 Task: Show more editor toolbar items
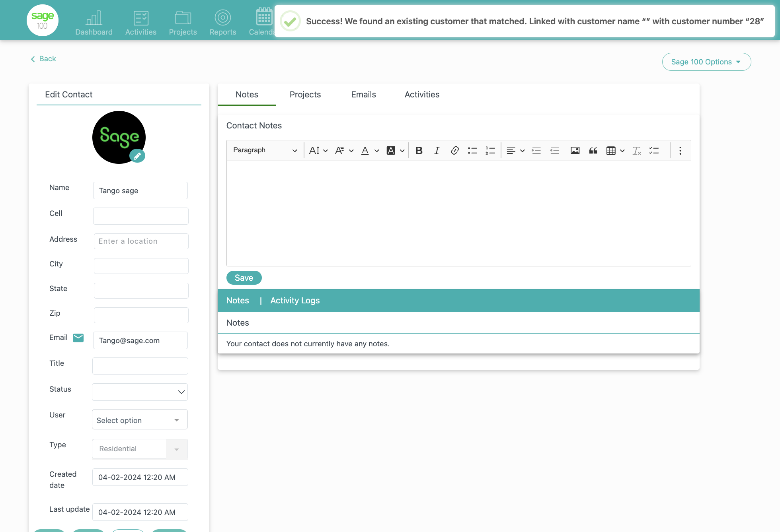(x=680, y=150)
